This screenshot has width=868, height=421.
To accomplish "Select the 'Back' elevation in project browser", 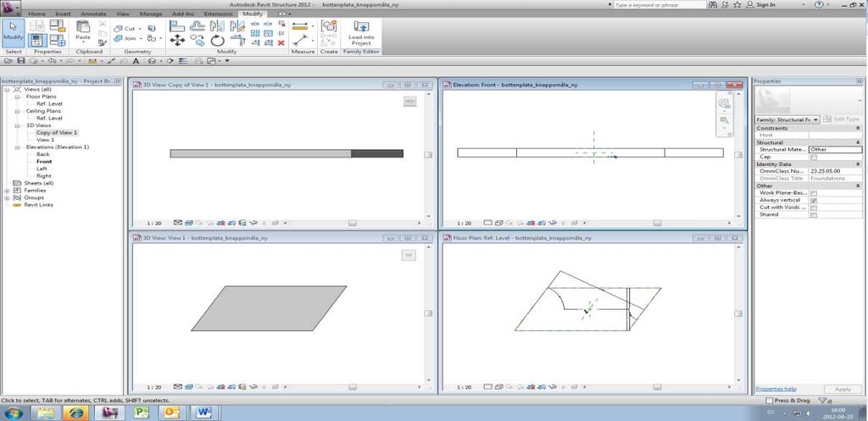I will (43, 154).
